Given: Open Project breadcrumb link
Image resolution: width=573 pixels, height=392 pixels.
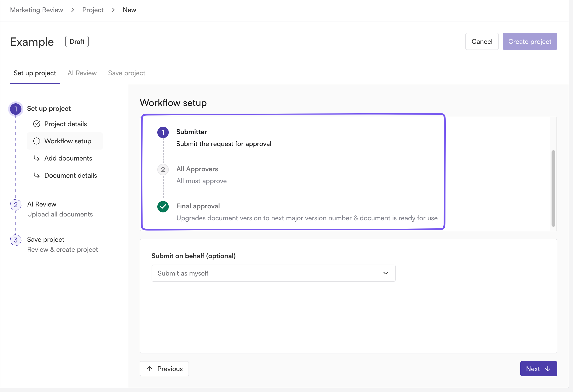Looking at the screenshot, I should click(x=93, y=10).
